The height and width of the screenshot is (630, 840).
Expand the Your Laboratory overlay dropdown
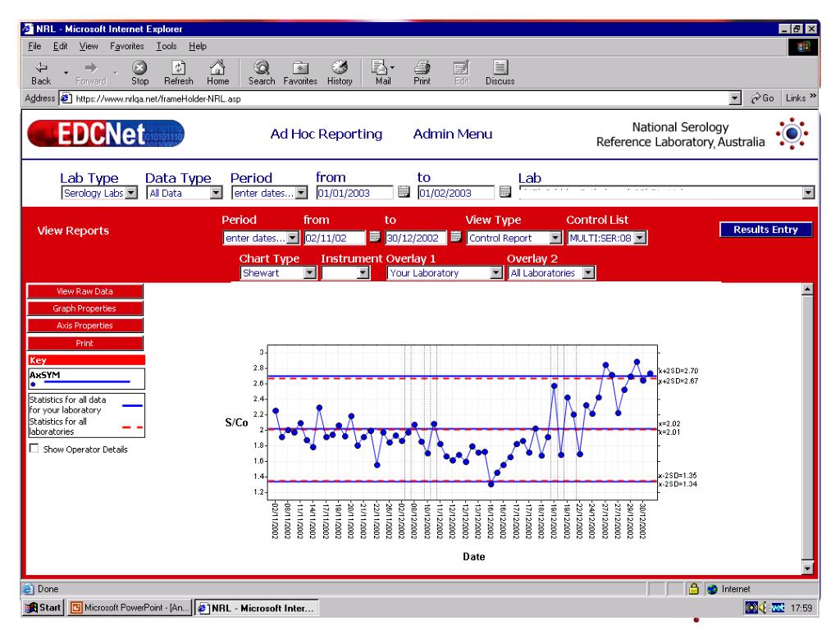(x=496, y=272)
